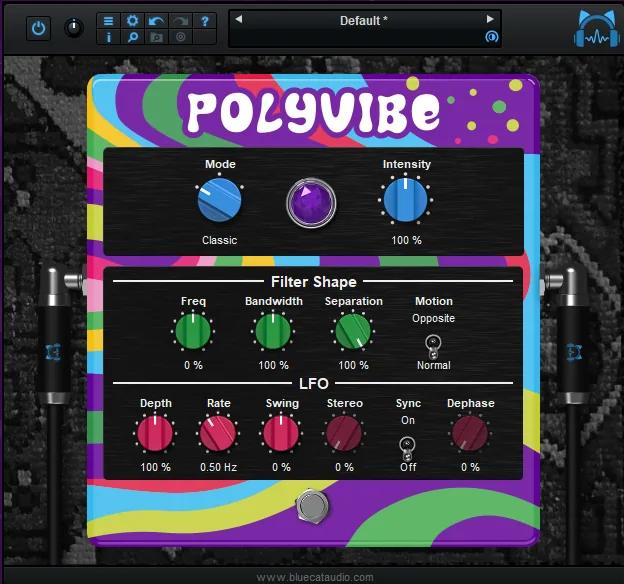This screenshot has width=624, height=584.
Task: Open the 'Default *' preset name menu
Action: click(x=364, y=20)
